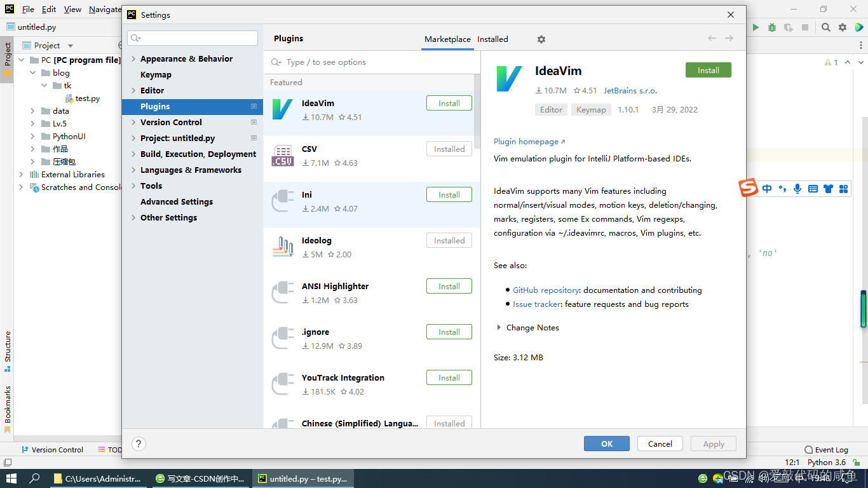Toggle Sogou Chinese/English mode icon
The width and height of the screenshot is (868, 488).
(x=767, y=189)
